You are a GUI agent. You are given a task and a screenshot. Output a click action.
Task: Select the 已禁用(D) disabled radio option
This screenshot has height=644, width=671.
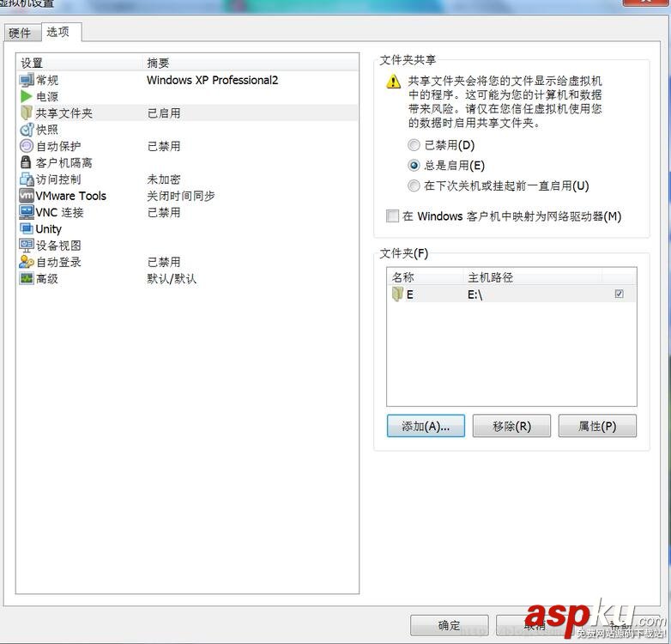pyautogui.click(x=414, y=145)
